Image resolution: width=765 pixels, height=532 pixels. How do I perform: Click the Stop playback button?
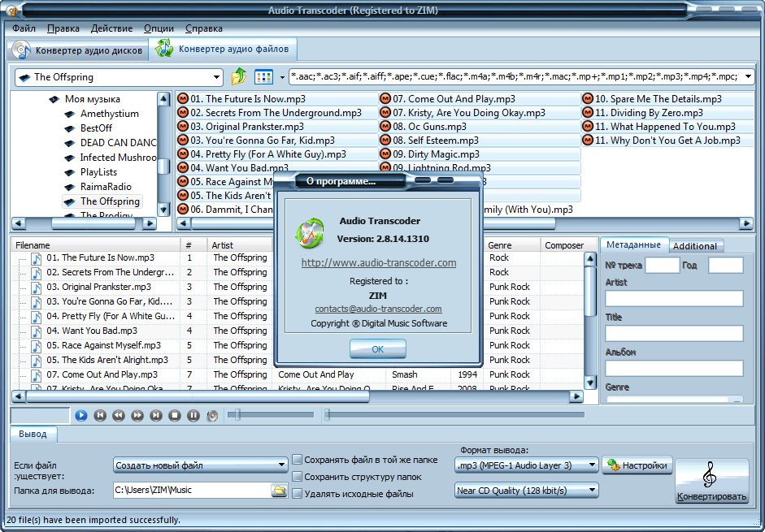tap(174, 416)
